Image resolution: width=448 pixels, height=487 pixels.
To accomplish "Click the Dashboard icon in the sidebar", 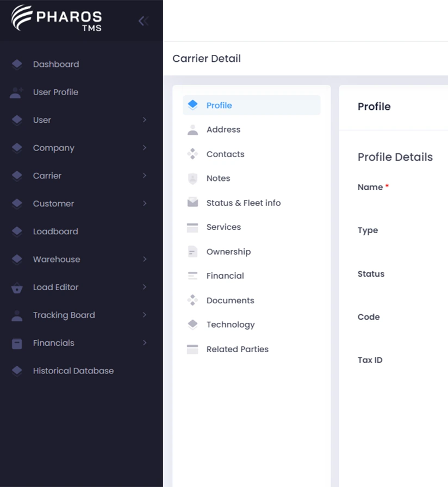I will point(17,64).
